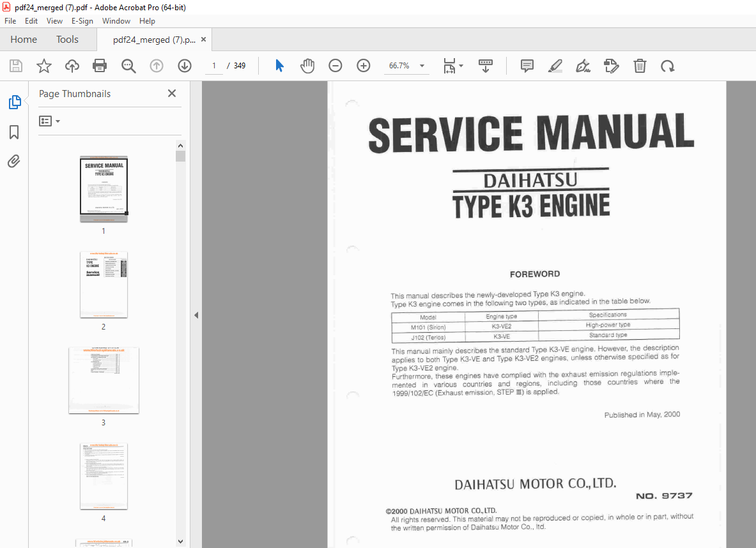
Task: Print the document with printer icon
Action: (100, 66)
